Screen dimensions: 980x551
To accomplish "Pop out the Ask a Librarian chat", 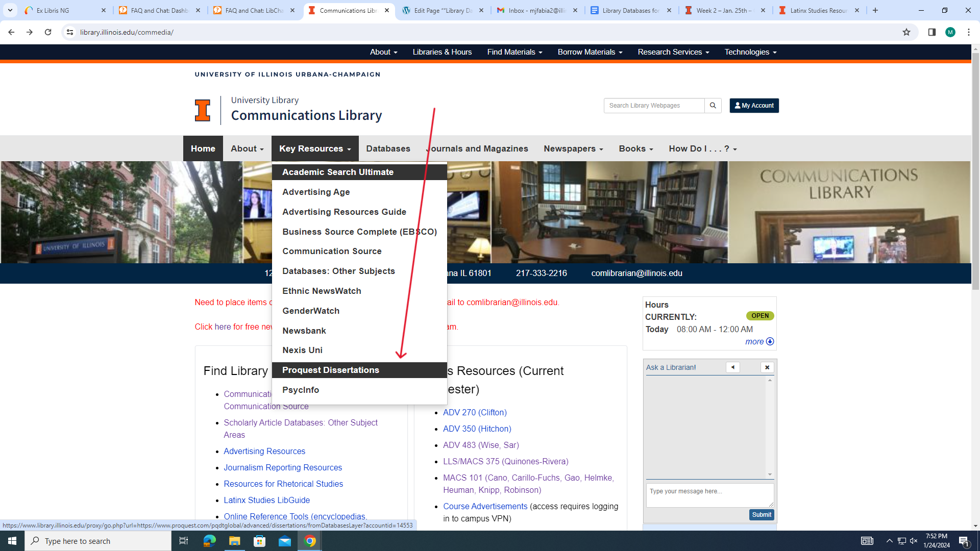I will (732, 367).
